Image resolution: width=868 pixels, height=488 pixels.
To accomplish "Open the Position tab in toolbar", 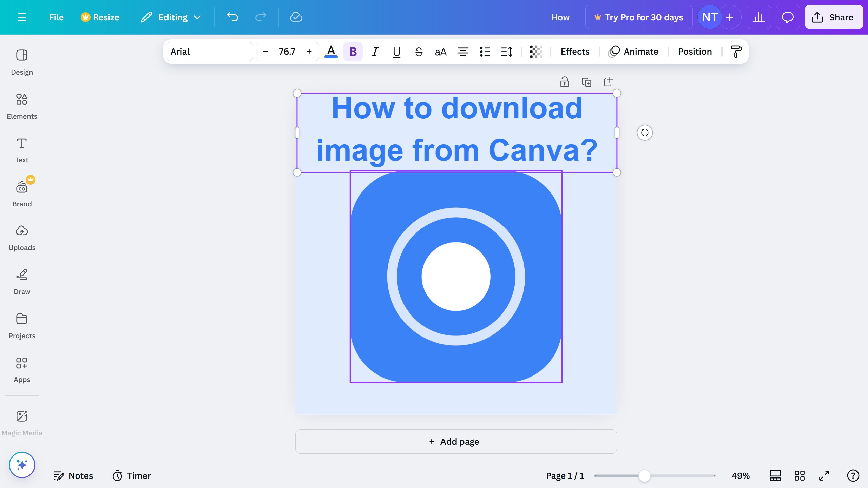I will (695, 52).
